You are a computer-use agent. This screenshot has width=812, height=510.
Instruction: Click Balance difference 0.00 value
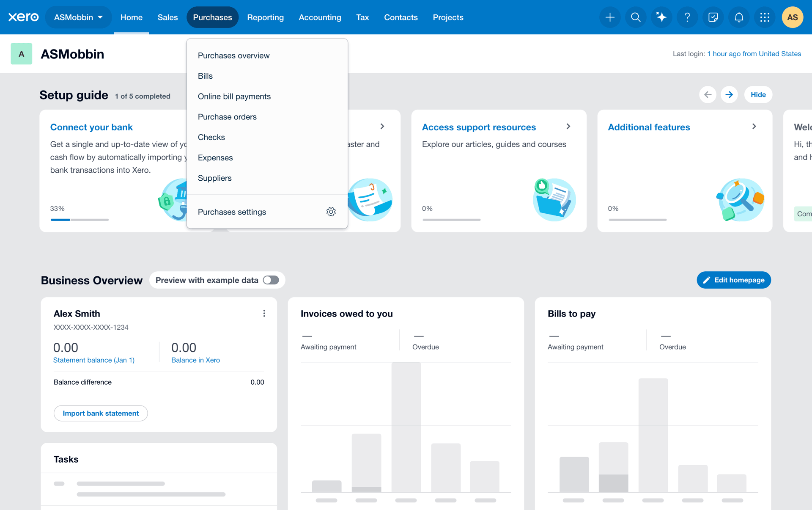[257, 382]
